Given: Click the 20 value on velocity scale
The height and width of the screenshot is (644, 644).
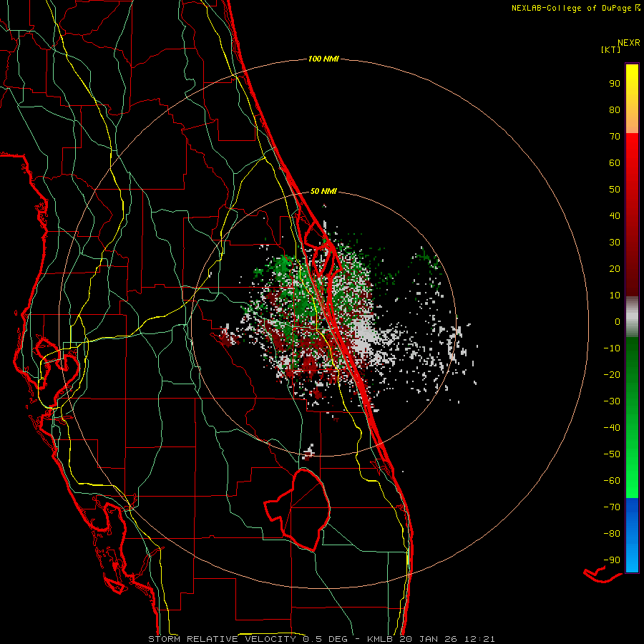Looking at the screenshot, I should (615, 268).
